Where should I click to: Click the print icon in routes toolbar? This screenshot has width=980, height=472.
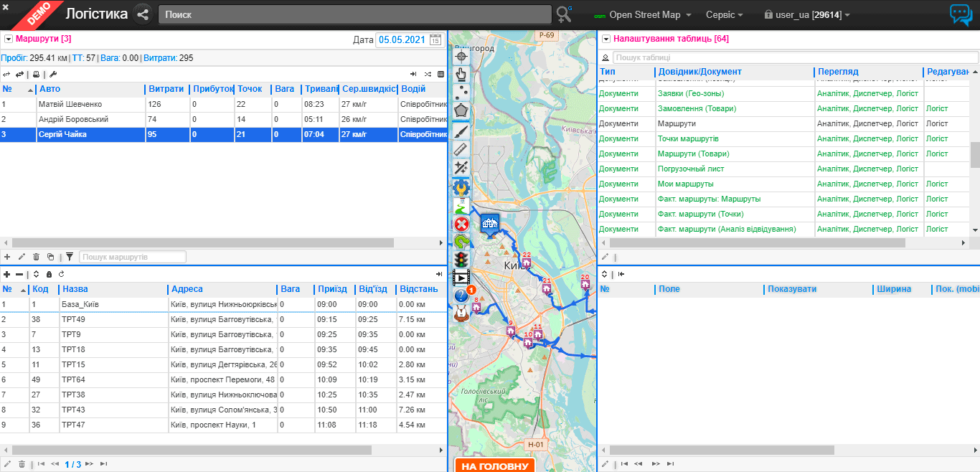(x=36, y=74)
